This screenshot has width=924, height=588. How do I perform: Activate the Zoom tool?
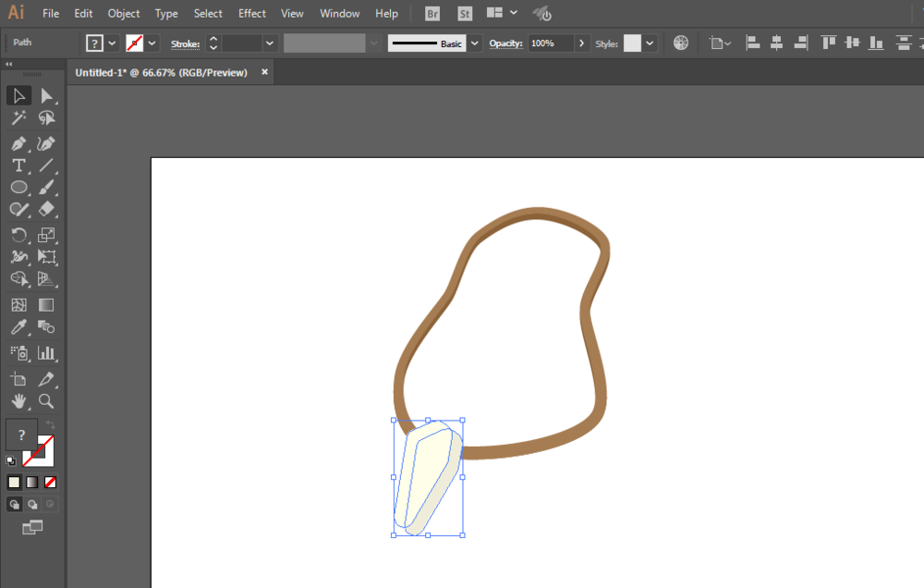click(x=46, y=401)
